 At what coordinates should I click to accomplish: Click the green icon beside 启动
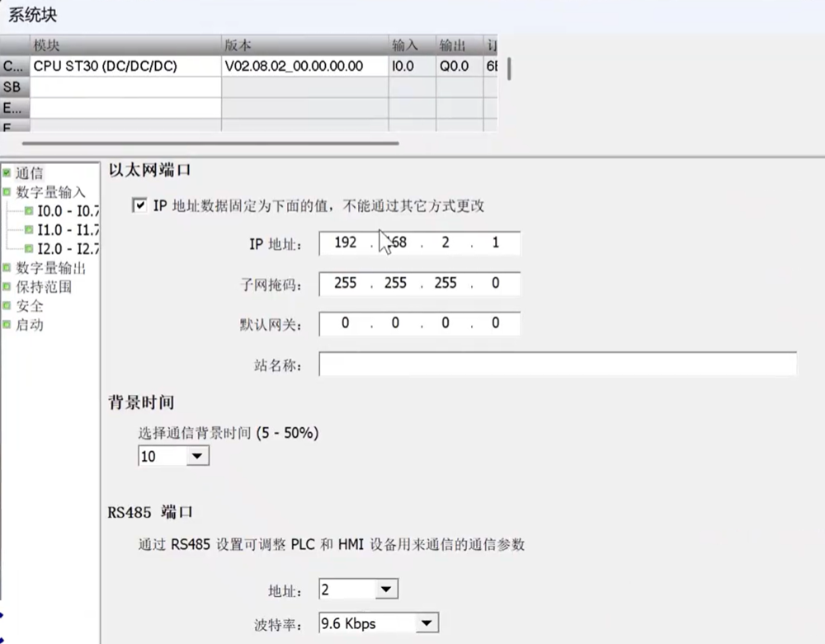(7, 325)
